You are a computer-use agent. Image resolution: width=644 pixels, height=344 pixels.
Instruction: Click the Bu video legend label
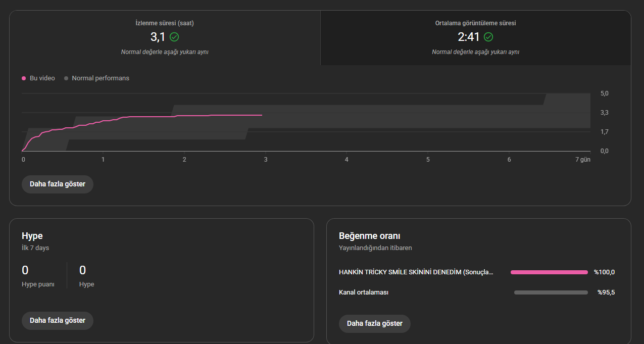42,78
